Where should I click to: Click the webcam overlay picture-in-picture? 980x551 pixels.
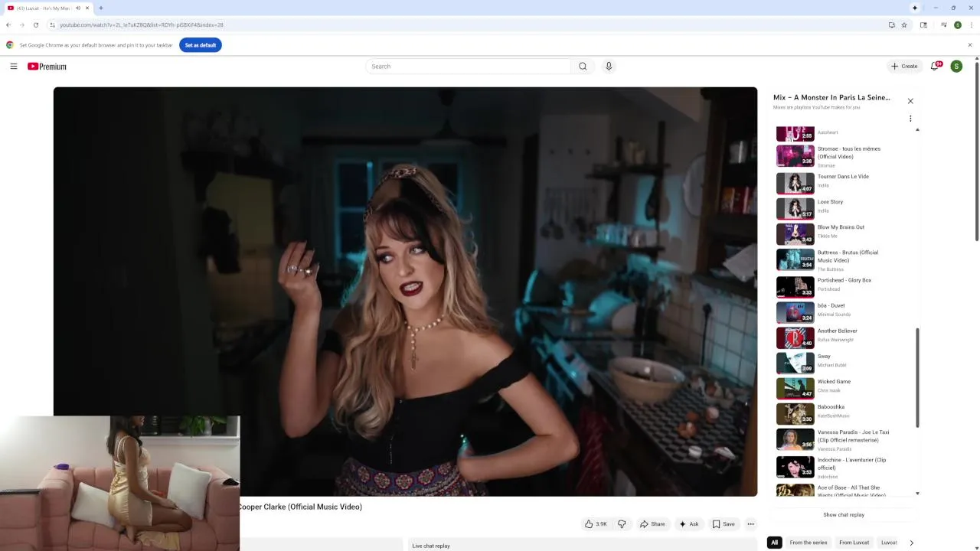(x=119, y=484)
